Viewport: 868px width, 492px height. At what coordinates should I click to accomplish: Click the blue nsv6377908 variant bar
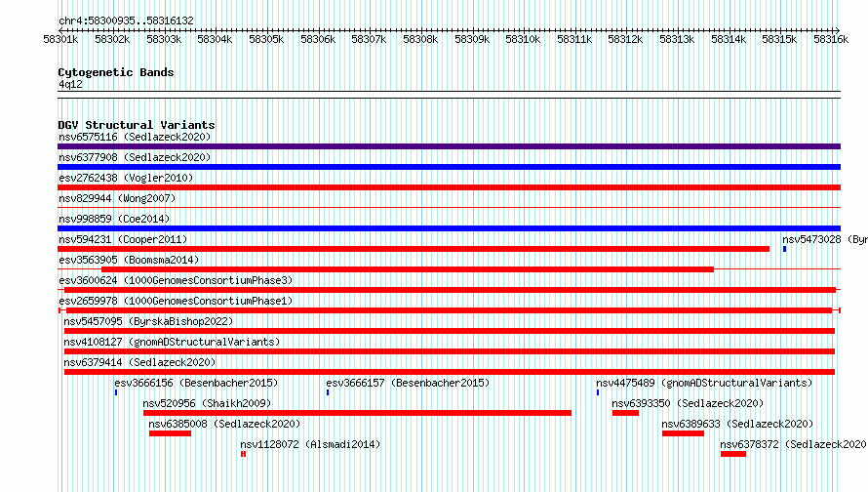pyautogui.click(x=449, y=167)
